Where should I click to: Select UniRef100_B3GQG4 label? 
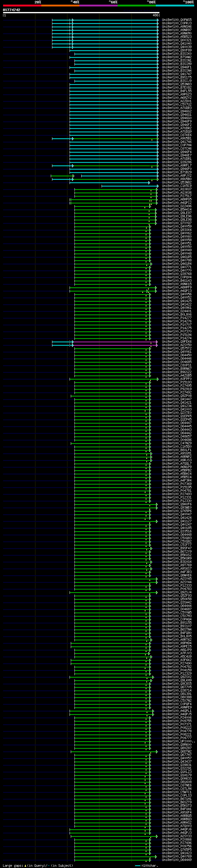(177, 562)
